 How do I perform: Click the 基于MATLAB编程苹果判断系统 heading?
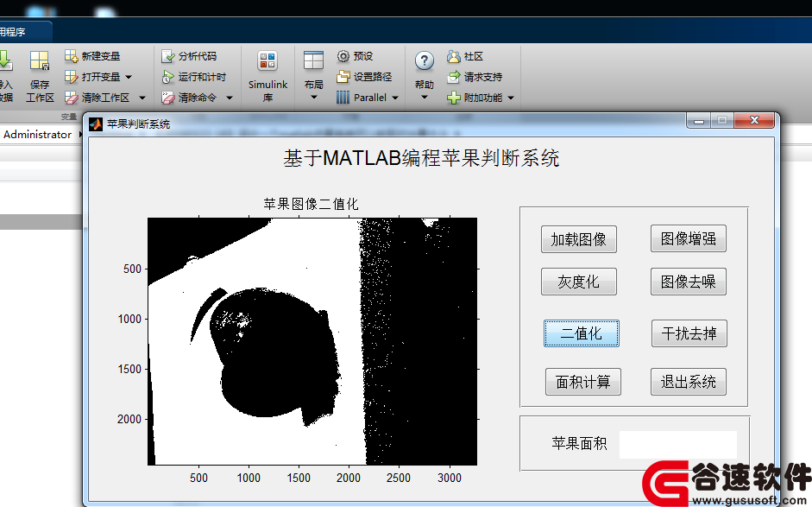click(421, 158)
